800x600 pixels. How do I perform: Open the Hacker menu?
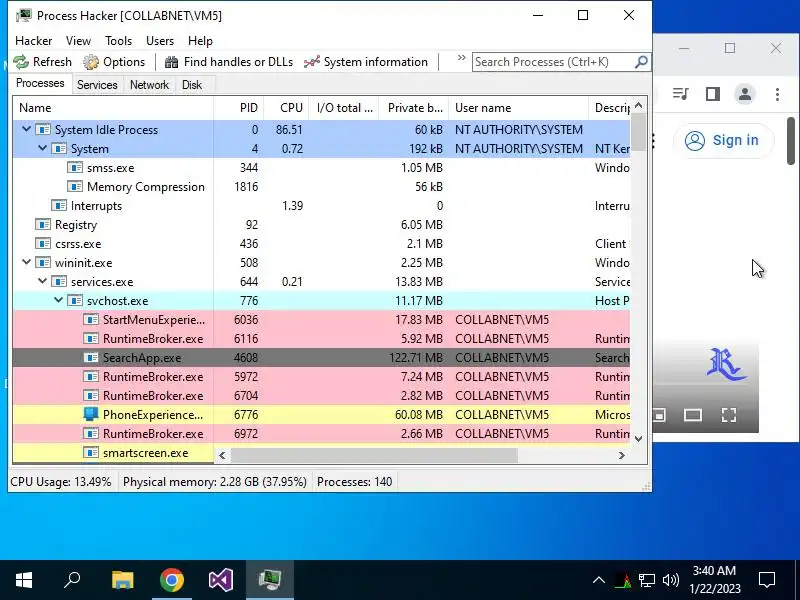(x=34, y=41)
